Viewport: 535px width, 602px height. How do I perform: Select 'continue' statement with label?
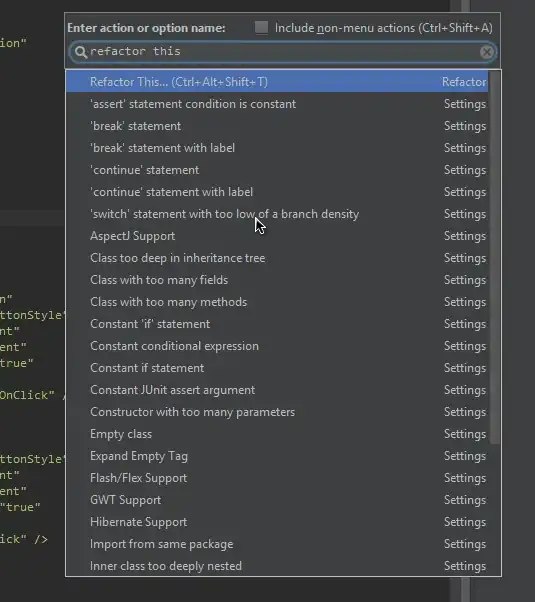tap(277, 192)
